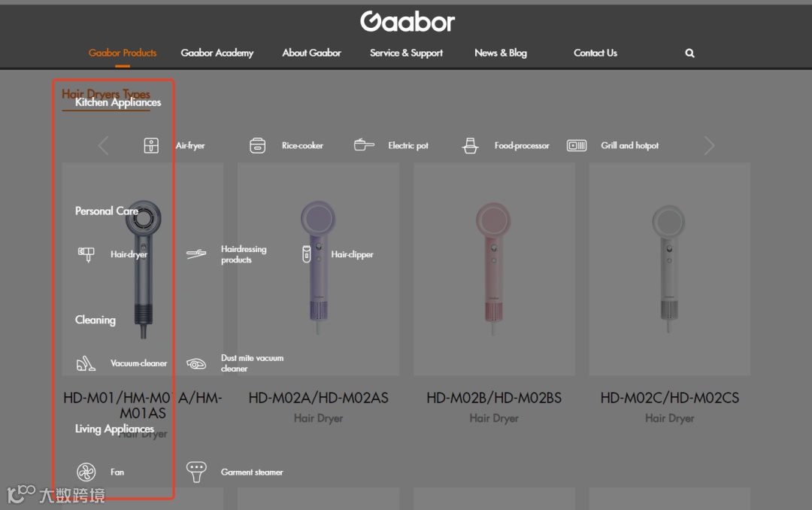Click the Gaabor logo
Screen dimensions: 812x510
(408, 21)
